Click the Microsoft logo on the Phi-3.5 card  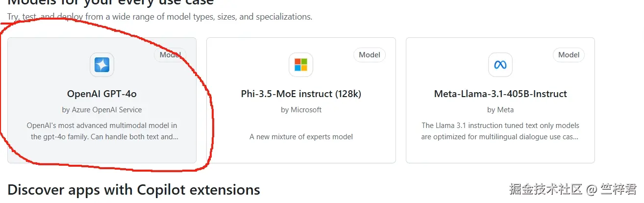[301, 65]
